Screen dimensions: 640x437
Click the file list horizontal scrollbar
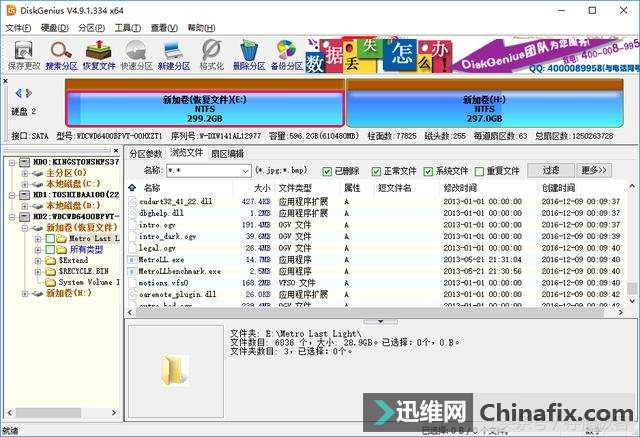pos(370,313)
